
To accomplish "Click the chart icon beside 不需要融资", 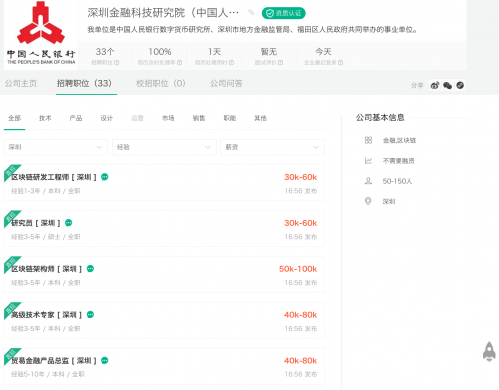I will (x=368, y=161).
